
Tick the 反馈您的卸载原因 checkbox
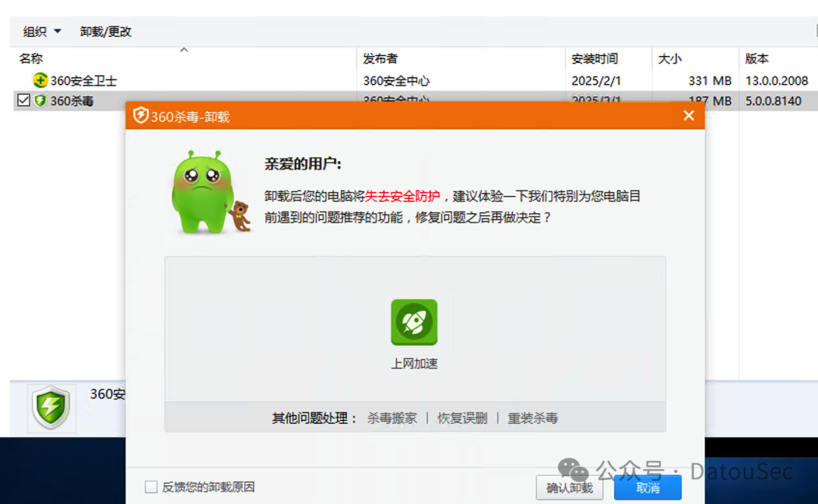151,487
